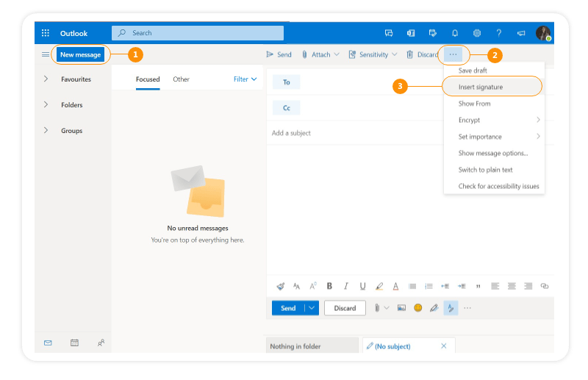Open the Outlook calendar day icon in header

pos(411,33)
